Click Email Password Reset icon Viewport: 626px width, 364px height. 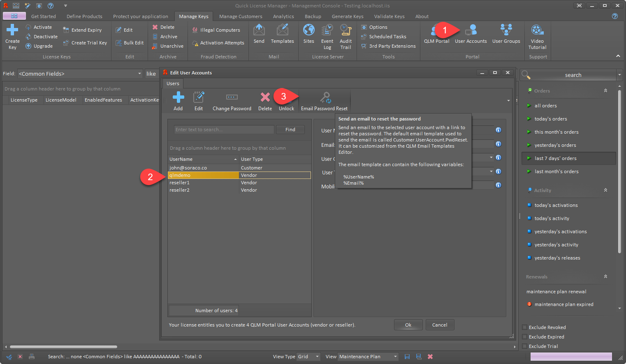[325, 98]
